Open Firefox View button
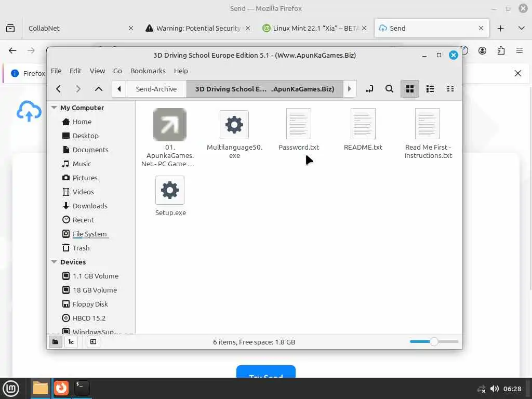Screen dimensions: 532x399 pyautogui.click(x=10, y=28)
